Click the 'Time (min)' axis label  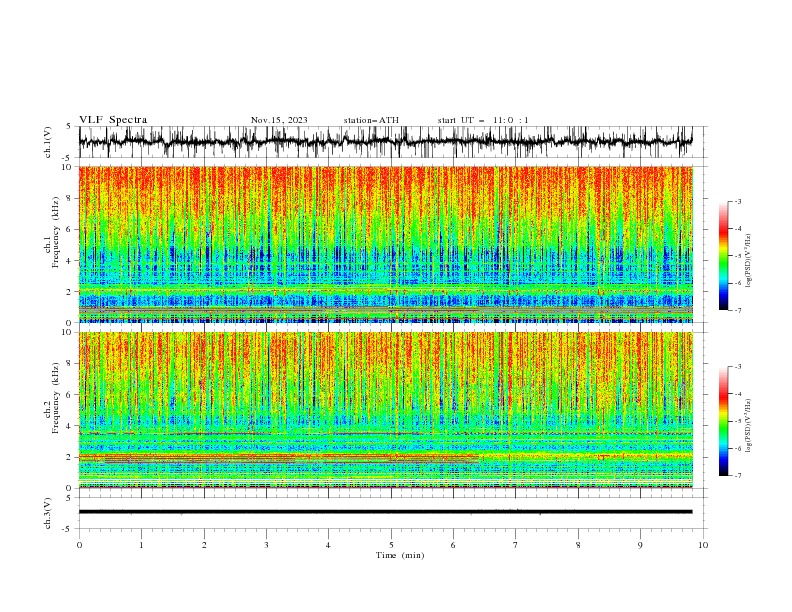click(x=400, y=555)
